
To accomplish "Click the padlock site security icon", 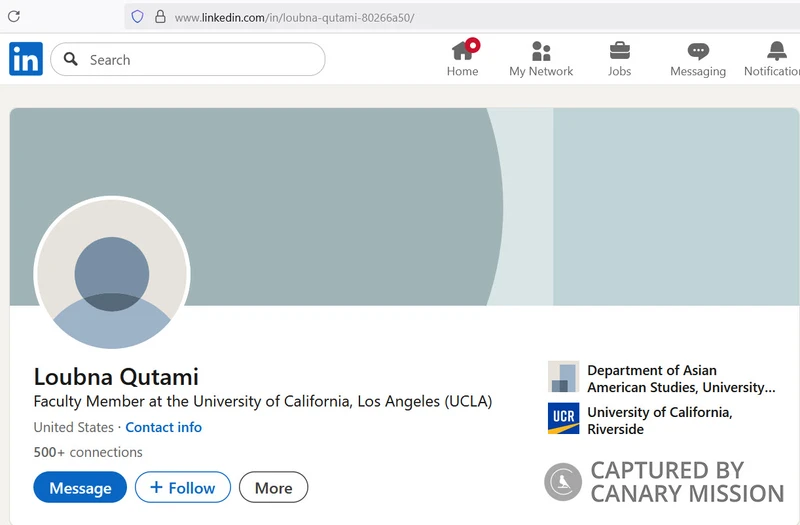I will [x=160, y=17].
